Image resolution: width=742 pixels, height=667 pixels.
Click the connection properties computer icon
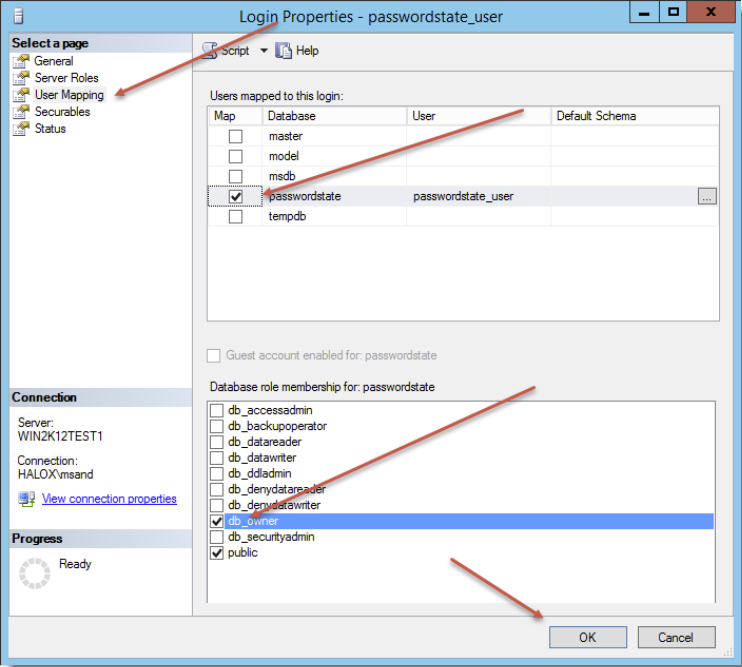click(x=26, y=499)
